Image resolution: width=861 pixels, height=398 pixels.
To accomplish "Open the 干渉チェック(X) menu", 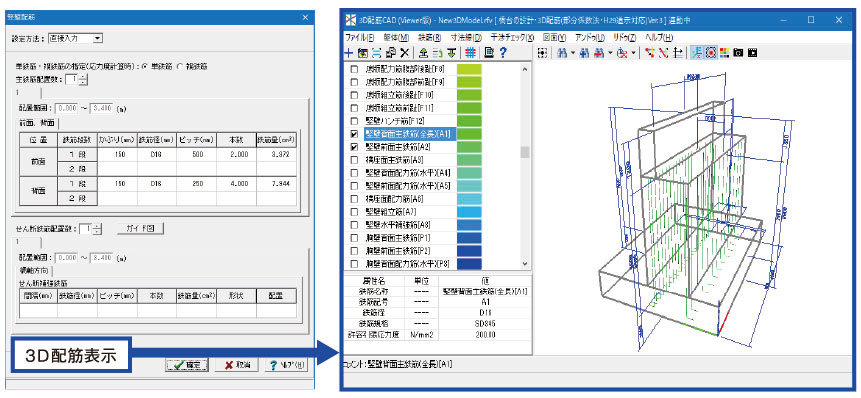I will [x=512, y=37].
